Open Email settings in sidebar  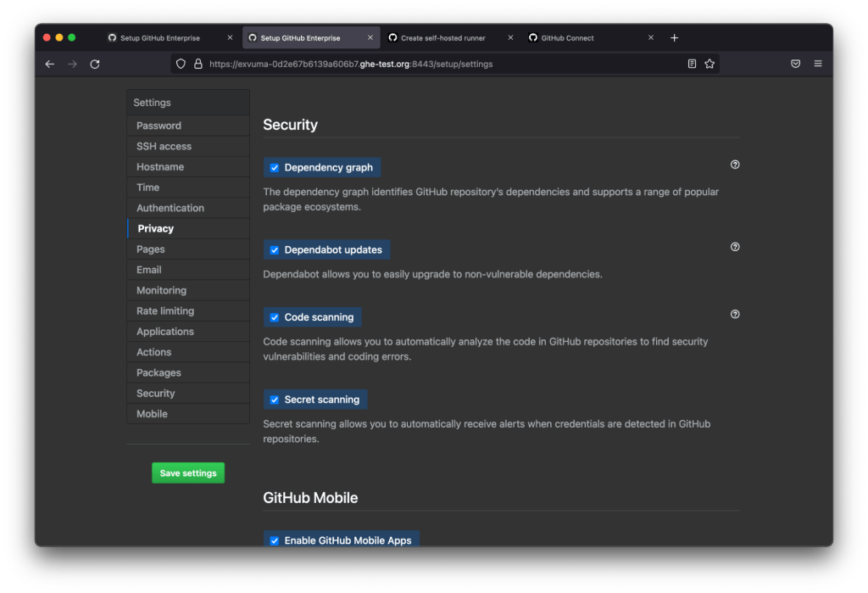(x=188, y=270)
